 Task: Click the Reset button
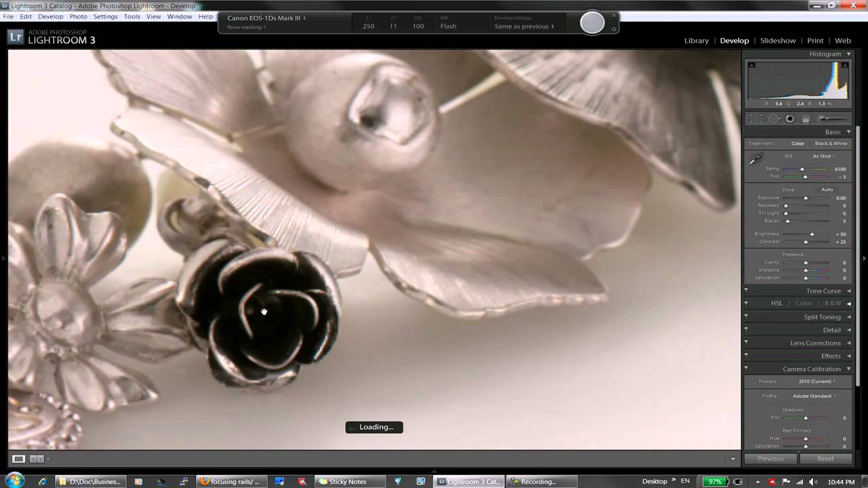pos(825,459)
